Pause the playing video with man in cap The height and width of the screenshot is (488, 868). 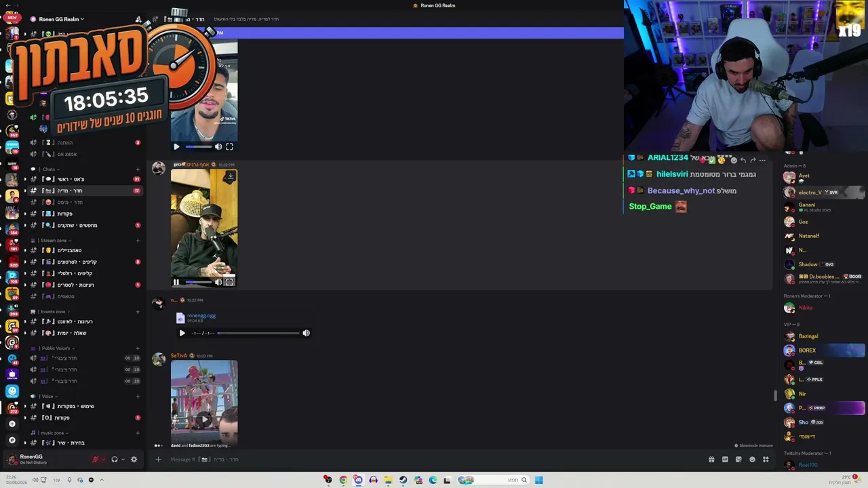coord(176,282)
